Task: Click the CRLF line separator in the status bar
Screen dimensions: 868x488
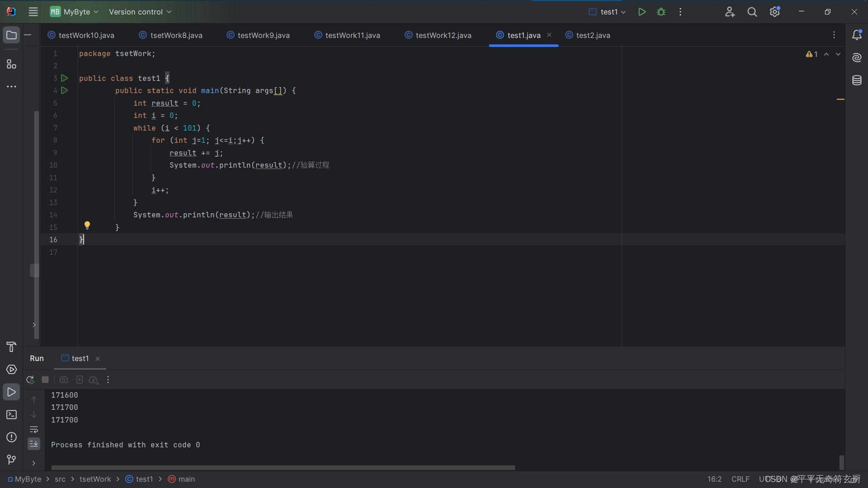Action: [740, 479]
